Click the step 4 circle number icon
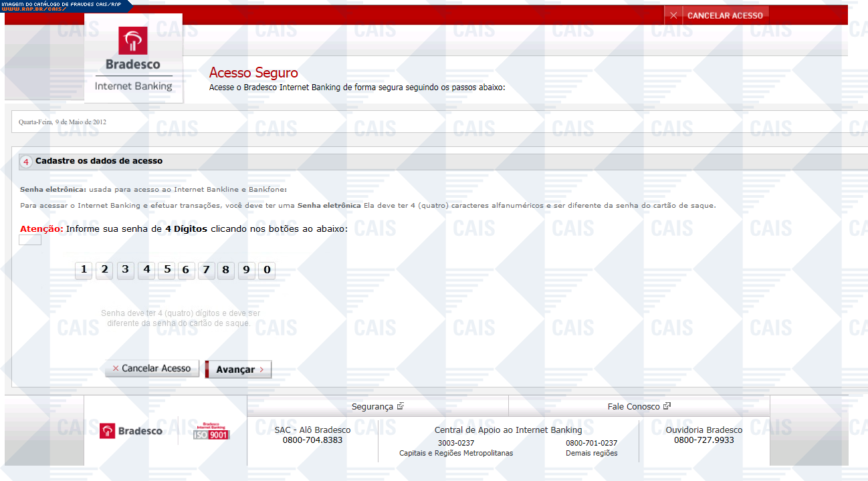The height and width of the screenshot is (481, 868). pyautogui.click(x=26, y=162)
